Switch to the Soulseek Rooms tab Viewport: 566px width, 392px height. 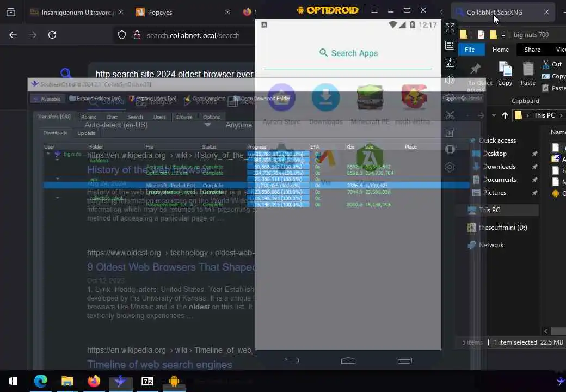click(x=88, y=117)
